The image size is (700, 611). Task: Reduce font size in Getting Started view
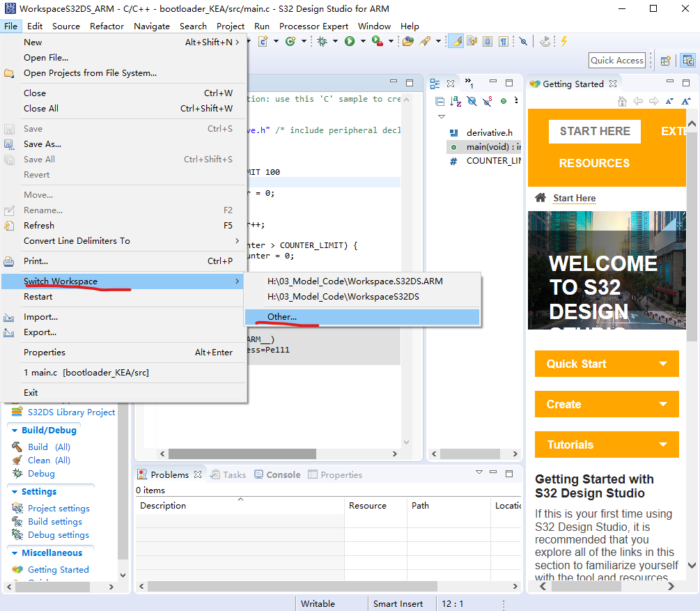coord(669,101)
